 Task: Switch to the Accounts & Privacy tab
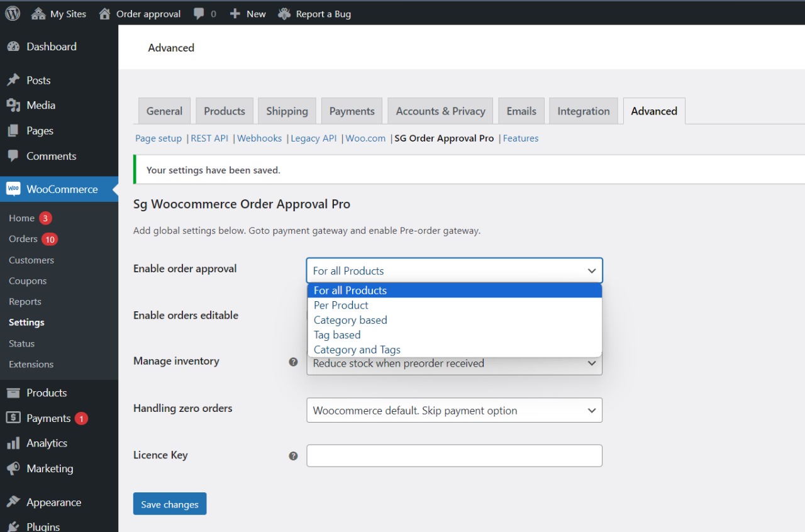tap(440, 111)
